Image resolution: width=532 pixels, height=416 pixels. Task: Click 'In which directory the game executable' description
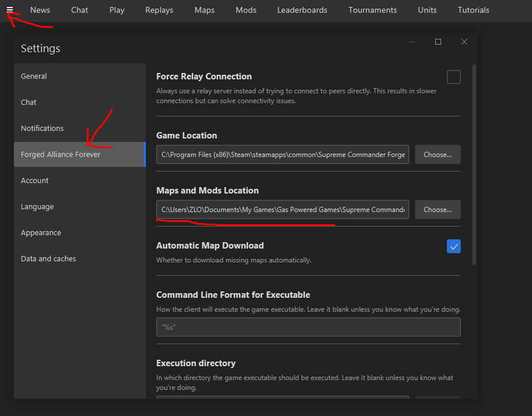tap(304, 383)
